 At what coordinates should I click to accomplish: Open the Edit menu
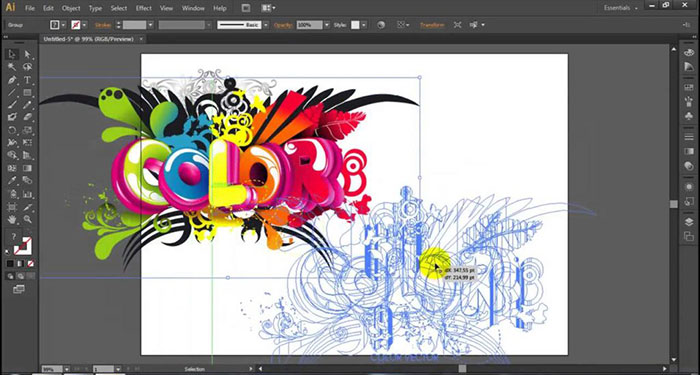tap(48, 8)
